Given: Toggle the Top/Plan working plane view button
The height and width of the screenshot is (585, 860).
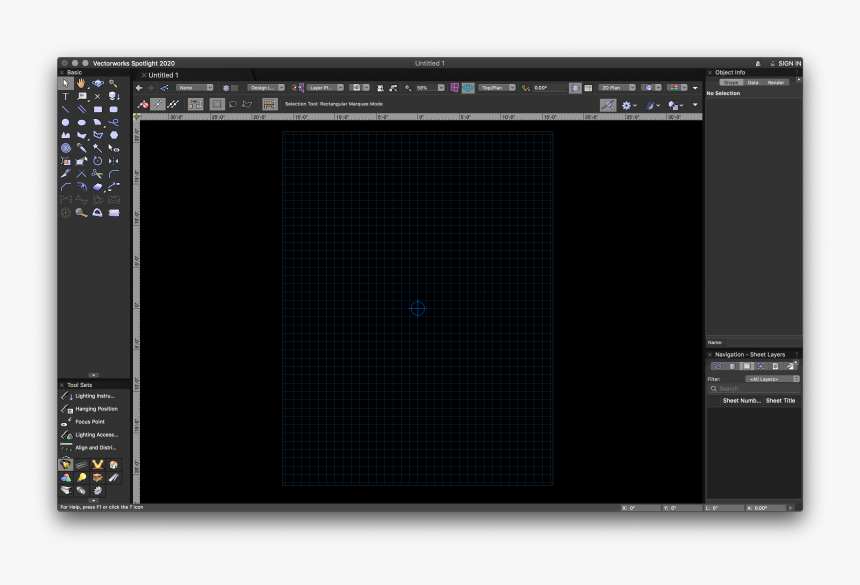Looking at the screenshot, I should tap(468, 88).
